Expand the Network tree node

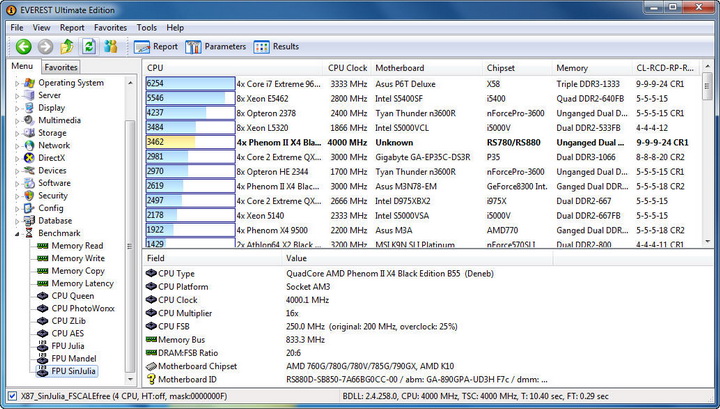pos(17,146)
